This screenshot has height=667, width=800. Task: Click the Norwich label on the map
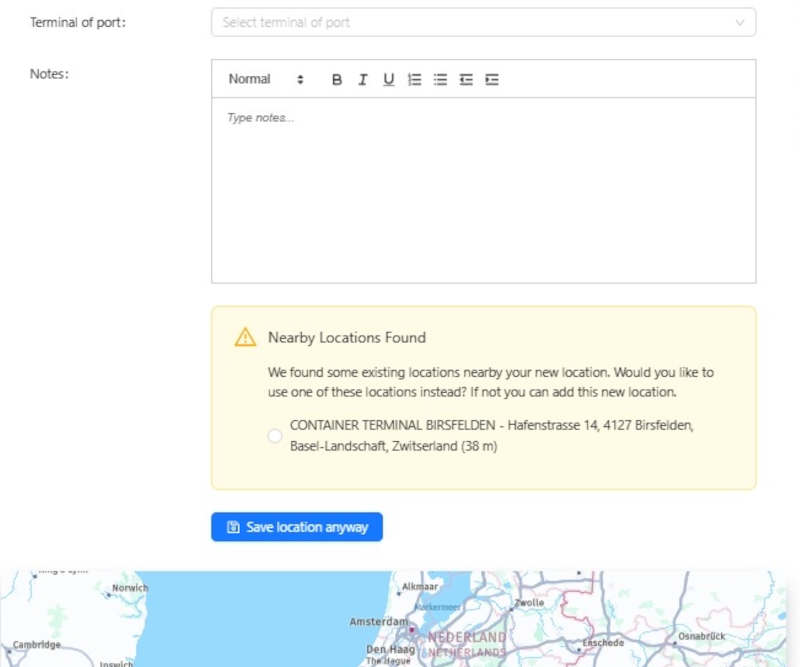130,588
